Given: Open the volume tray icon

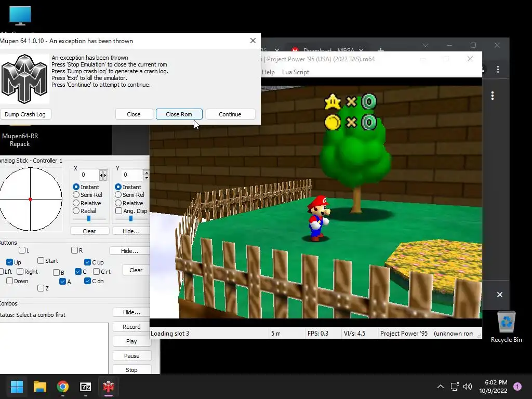Looking at the screenshot, I should pos(468,387).
